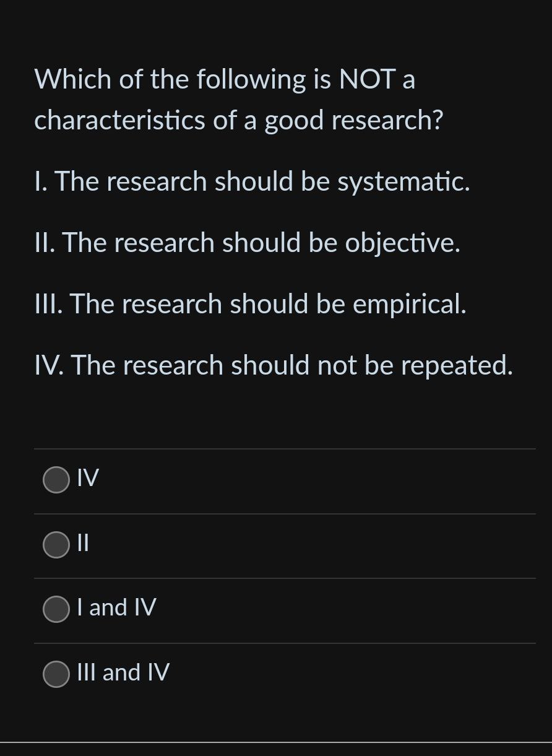The width and height of the screenshot is (552, 756).
Task: Click statement II about objective research
Action: (x=247, y=243)
